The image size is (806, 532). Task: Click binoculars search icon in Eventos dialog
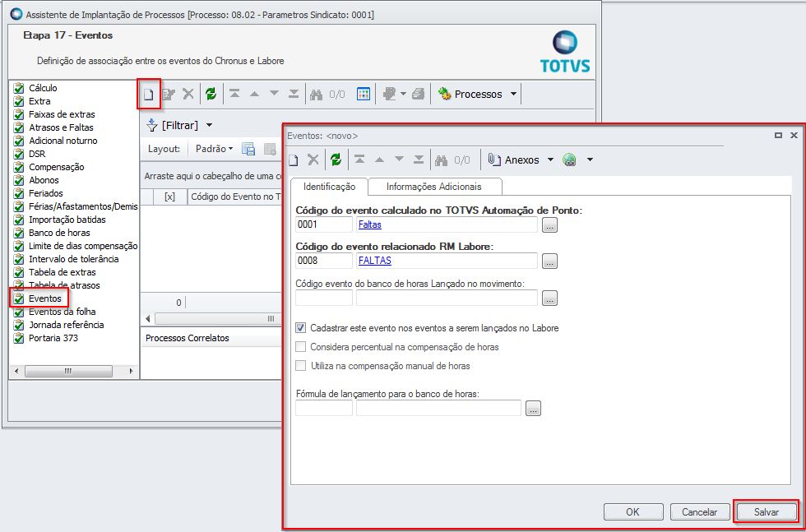point(442,160)
